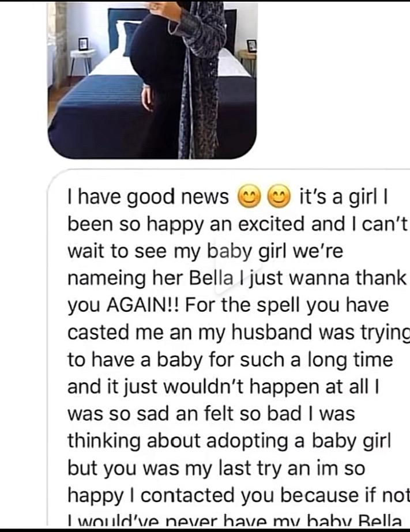Click the woman's hand in the photo
The image size is (410, 532).
pyautogui.click(x=148, y=99)
